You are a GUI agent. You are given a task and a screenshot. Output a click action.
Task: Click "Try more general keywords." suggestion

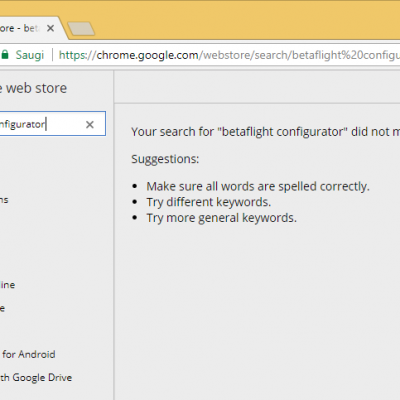222,218
